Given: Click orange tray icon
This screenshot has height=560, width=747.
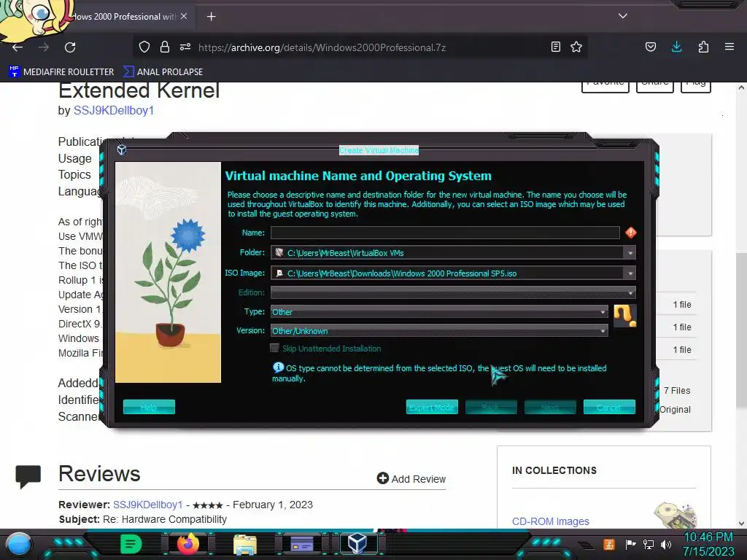Looking at the screenshot, I should tap(608, 544).
